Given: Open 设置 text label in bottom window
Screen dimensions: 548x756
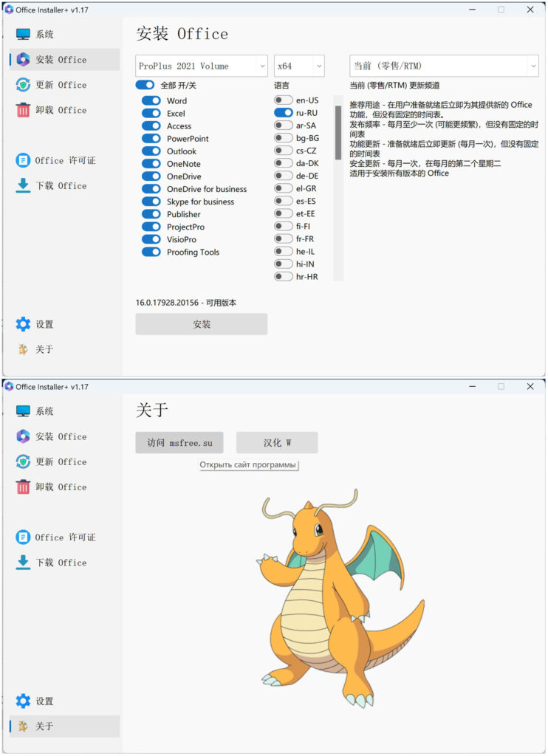Looking at the screenshot, I should pyautogui.click(x=44, y=701).
